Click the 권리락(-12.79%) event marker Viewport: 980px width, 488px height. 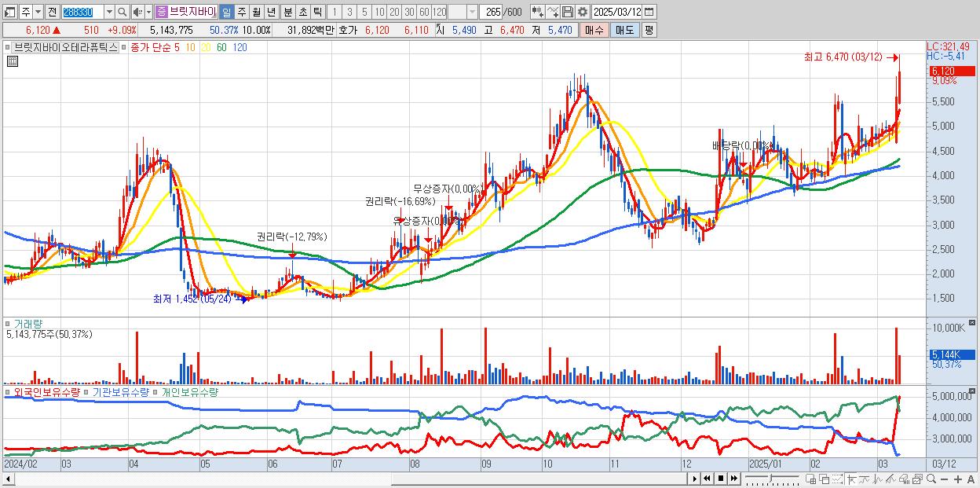291,237
